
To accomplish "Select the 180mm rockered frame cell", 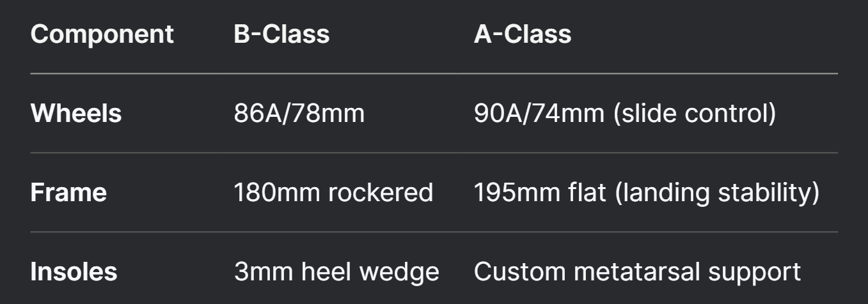I will tap(333, 192).
